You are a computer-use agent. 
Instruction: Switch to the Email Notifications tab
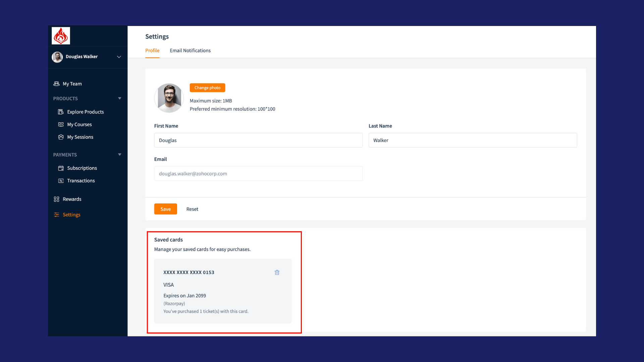tap(190, 51)
